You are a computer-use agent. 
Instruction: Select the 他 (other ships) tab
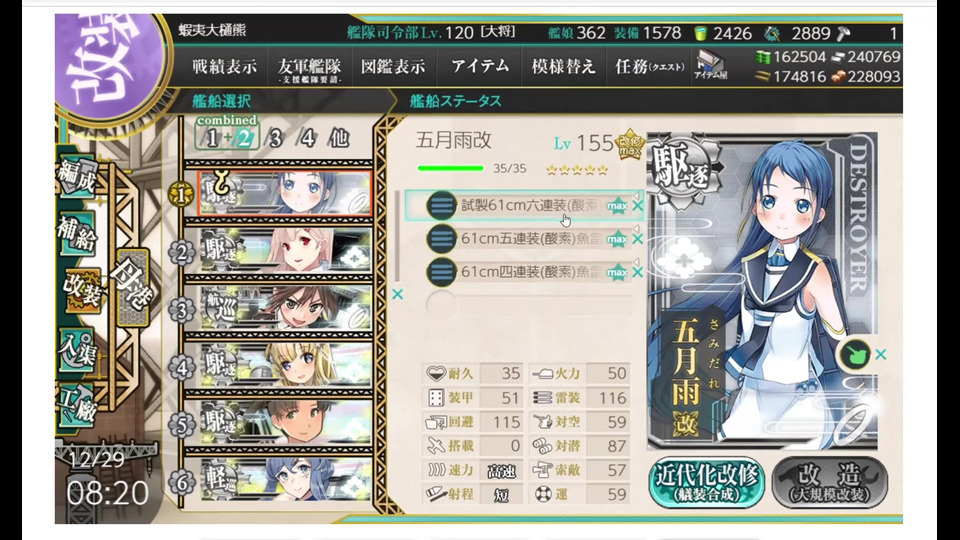click(339, 138)
